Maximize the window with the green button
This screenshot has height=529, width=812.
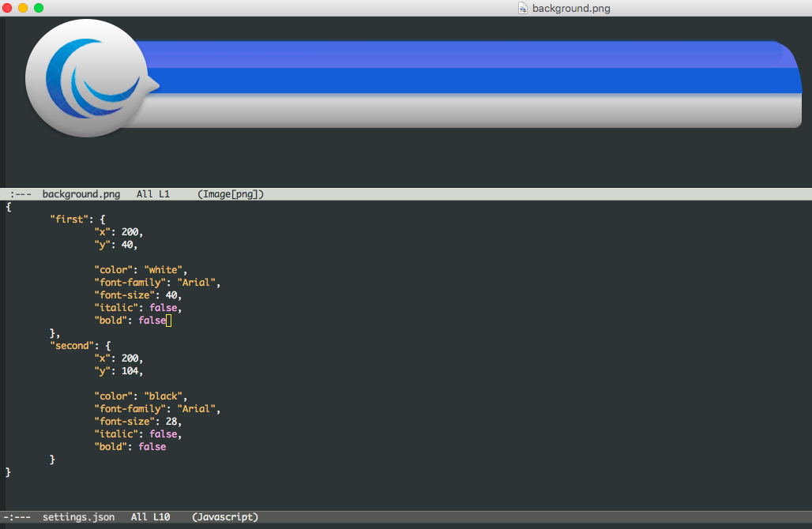[x=39, y=8]
